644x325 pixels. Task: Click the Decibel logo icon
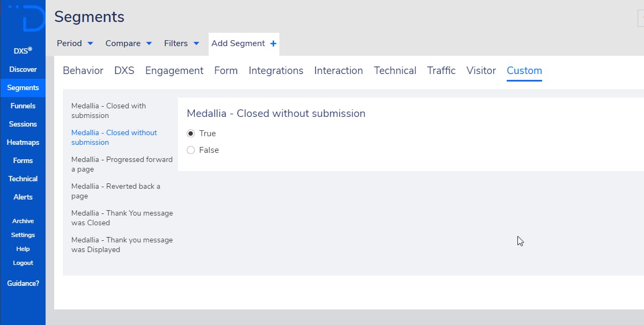point(27,18)
